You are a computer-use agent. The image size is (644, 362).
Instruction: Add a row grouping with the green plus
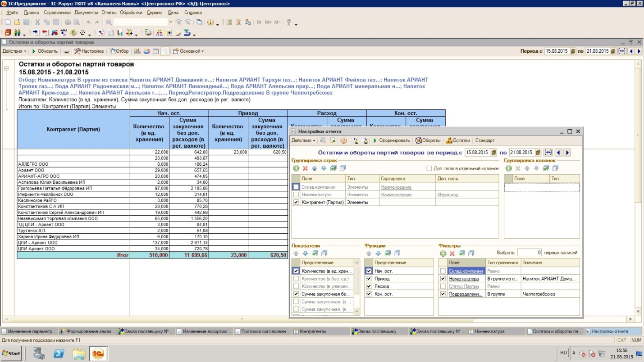coord(296,168)
